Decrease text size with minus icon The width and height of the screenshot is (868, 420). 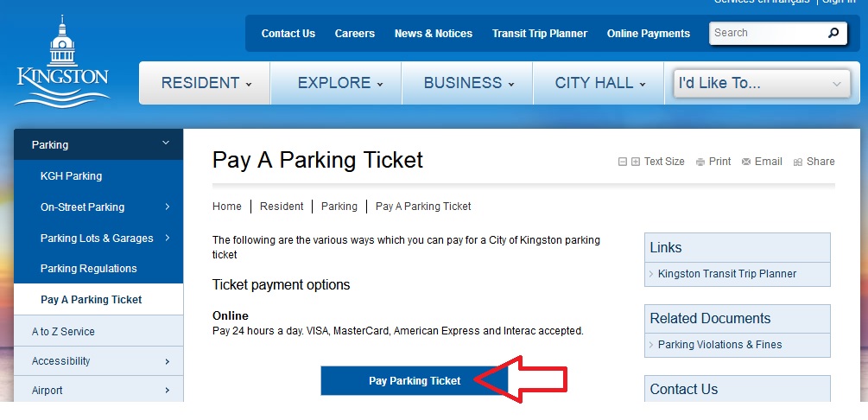[623, 162]
